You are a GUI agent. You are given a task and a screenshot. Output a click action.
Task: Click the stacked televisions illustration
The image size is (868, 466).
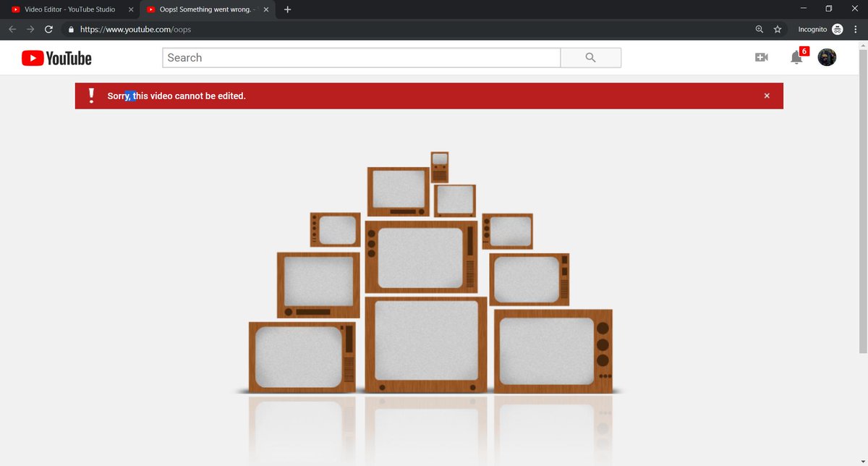coord(430,274)
